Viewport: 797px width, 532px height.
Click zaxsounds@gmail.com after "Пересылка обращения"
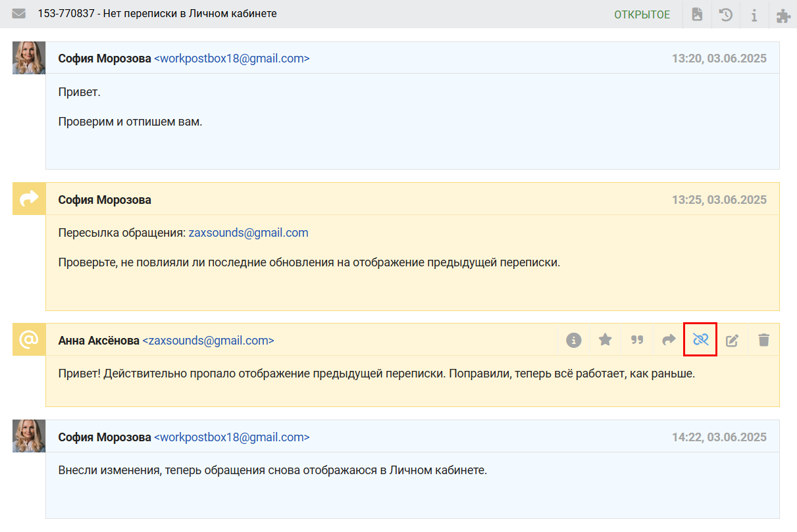tap(248, 233)
